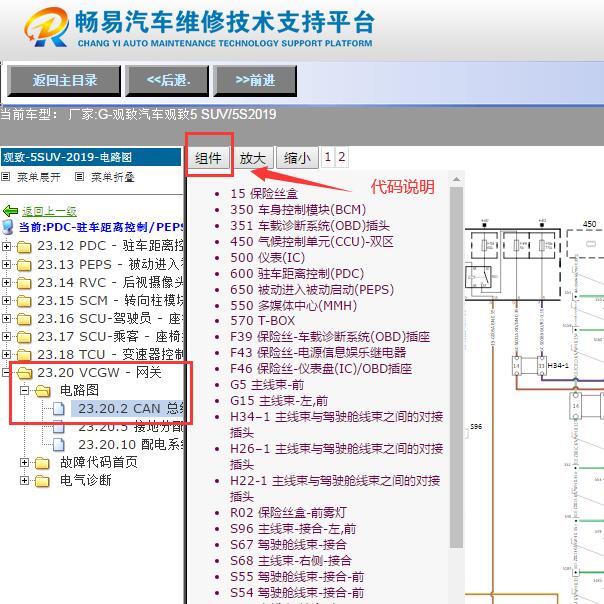Select component R02 保险丝盒-前雾灯
Image resolution: width=604 pixels, height=604 pixels.
288,513
